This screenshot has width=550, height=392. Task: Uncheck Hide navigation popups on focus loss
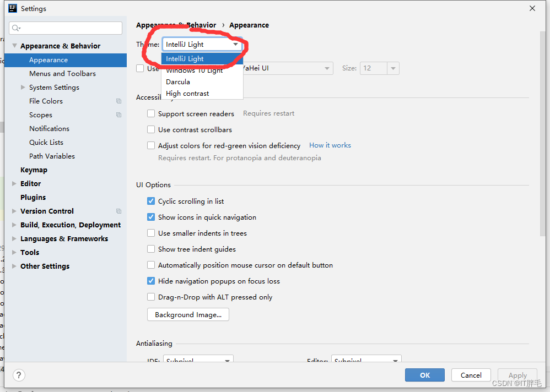pyautogui.click(x=151, y=281)
